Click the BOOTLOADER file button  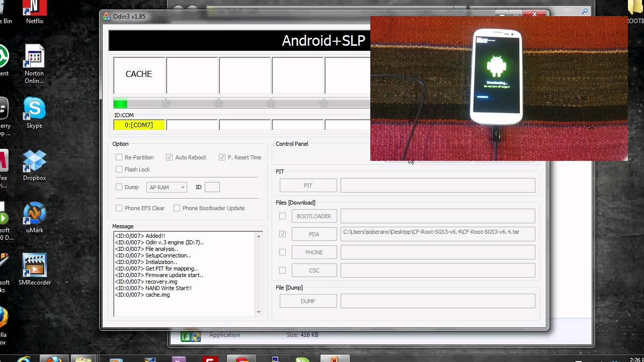pos(314,216)
